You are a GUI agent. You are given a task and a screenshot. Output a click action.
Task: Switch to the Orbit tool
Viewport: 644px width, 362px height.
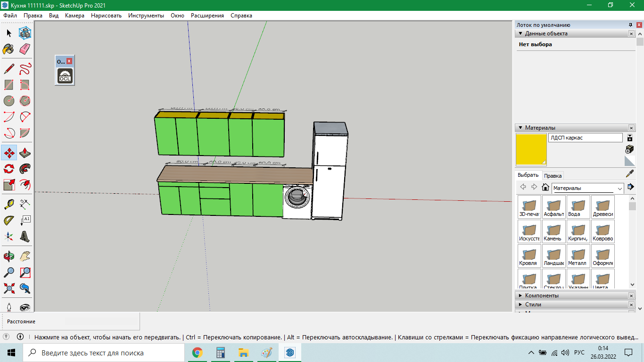click(9, 256)
